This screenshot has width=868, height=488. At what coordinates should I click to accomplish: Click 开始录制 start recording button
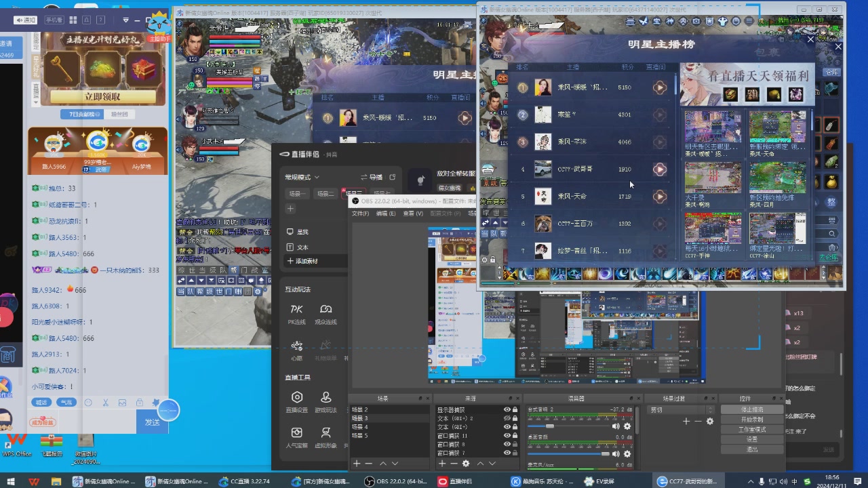click(x=752, y=420)
